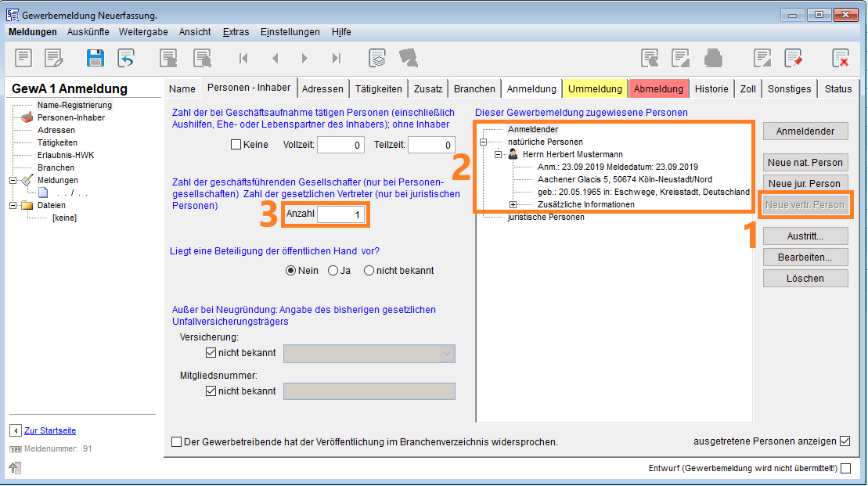
Task: Open the Weitergabe menu
Action: point(144,32)
